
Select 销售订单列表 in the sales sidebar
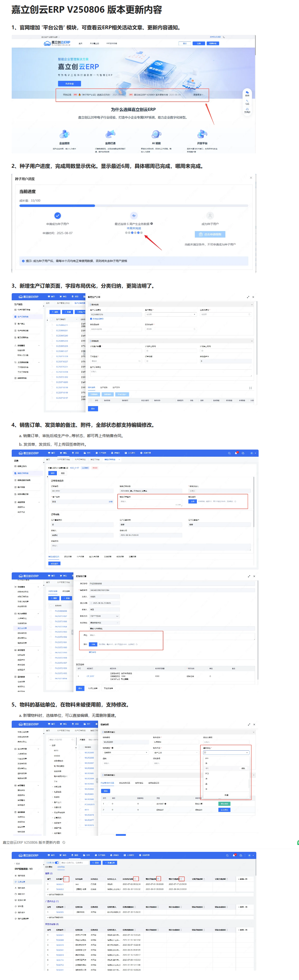pos(23,473)
